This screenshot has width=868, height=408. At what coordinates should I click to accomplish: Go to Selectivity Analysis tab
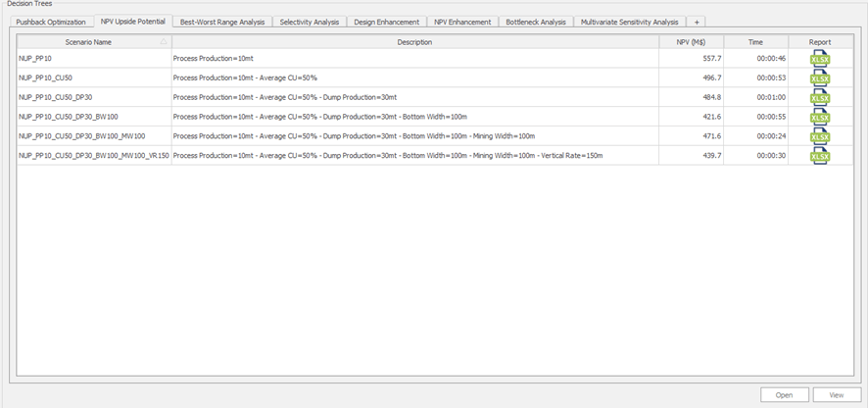309,22
